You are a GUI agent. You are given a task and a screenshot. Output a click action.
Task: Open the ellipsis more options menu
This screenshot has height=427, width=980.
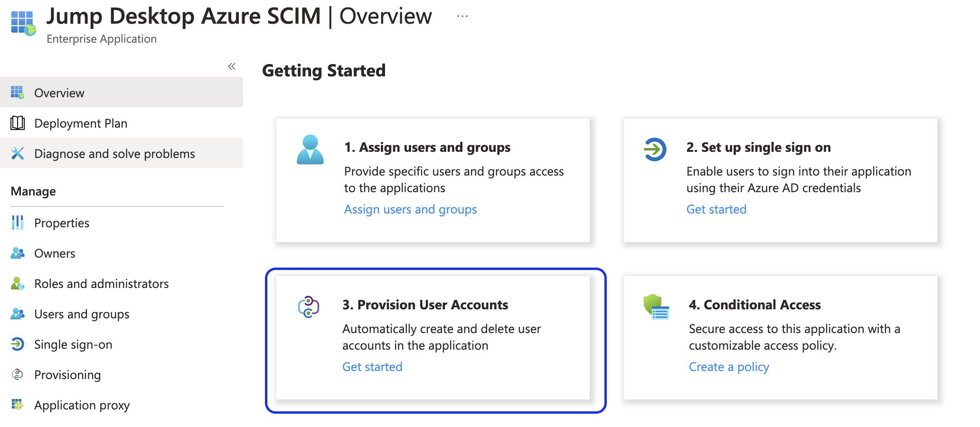[x=462, y=16]
